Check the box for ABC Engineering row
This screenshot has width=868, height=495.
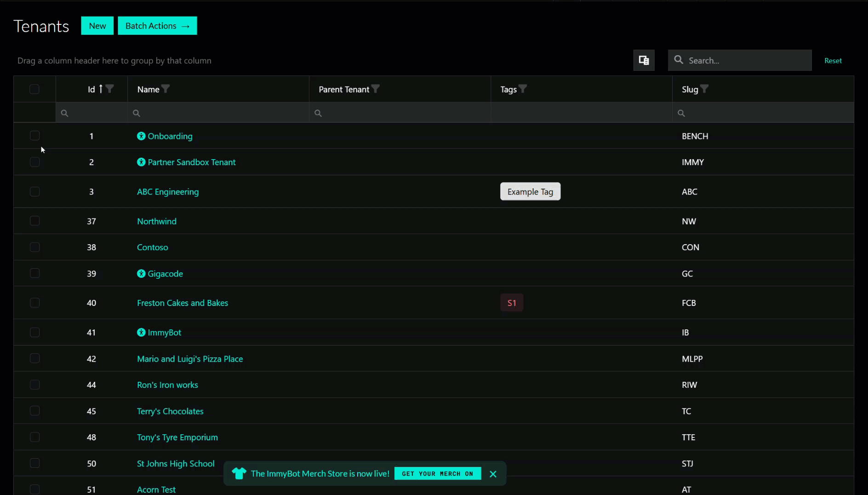pos(34,192)
